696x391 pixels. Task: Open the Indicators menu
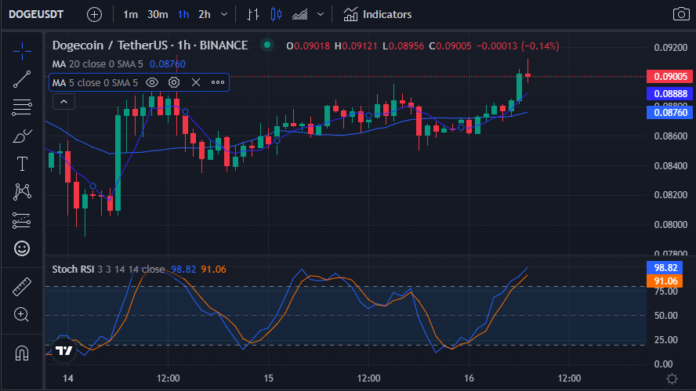[377, 15]
